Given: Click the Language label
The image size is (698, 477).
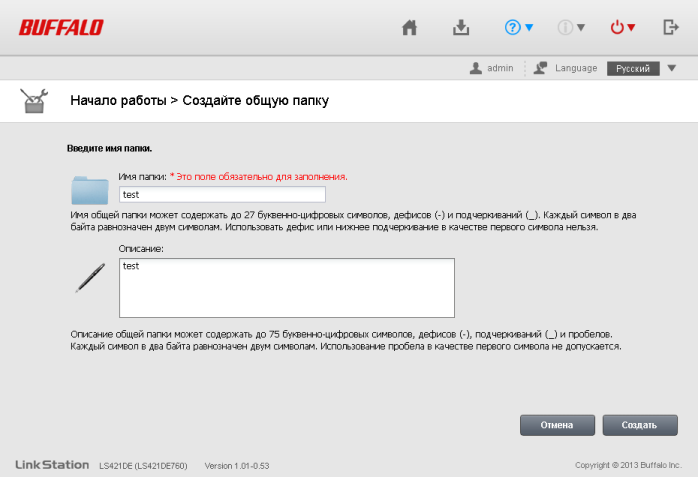Looking at the screenshot, I should pyautogui.click(x=576, y=68).
